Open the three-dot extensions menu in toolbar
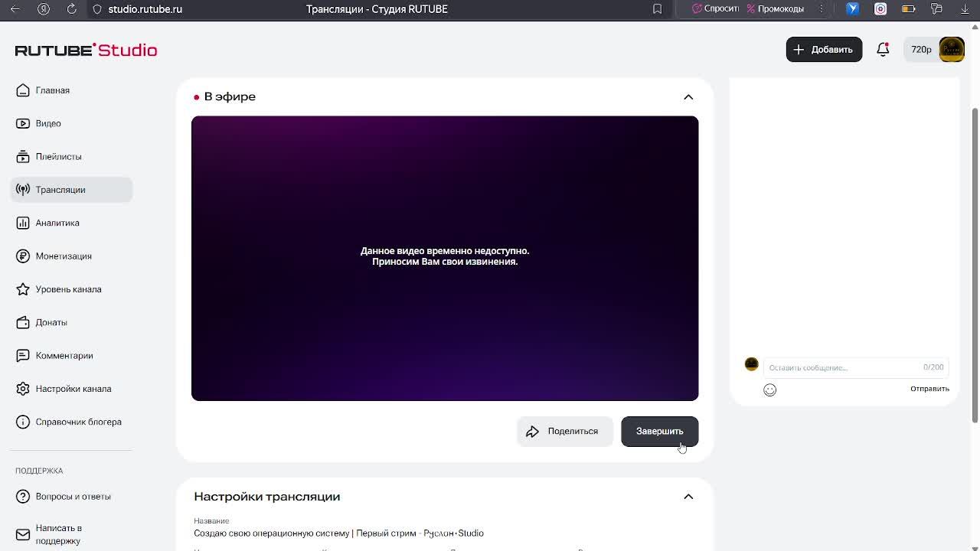 [822, 9]
